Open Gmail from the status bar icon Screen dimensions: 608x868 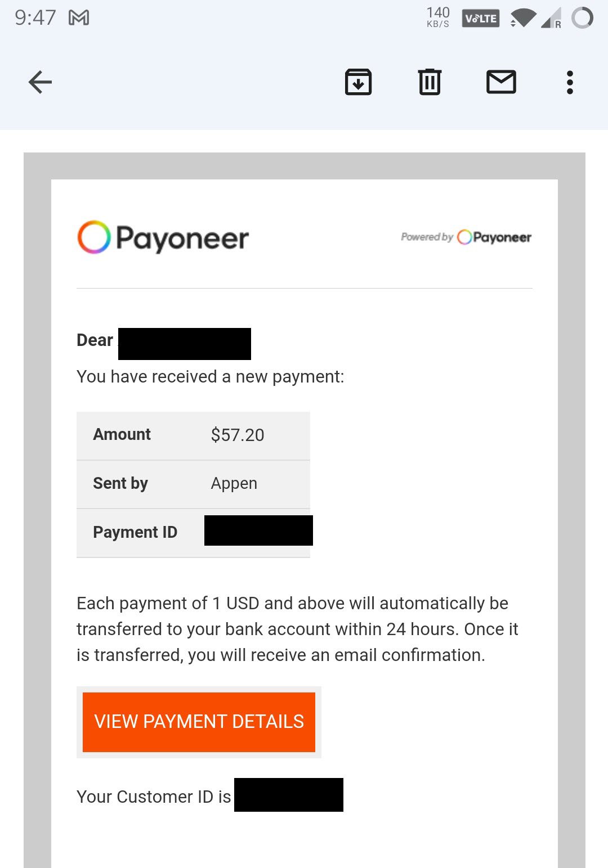79,17
